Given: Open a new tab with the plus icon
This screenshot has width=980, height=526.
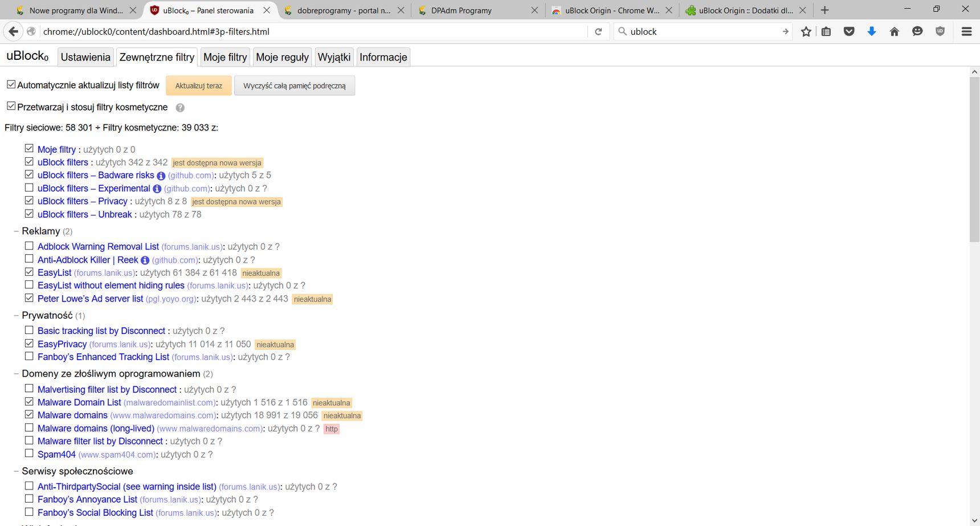Looking at the screenshot, I should (824, 10).
